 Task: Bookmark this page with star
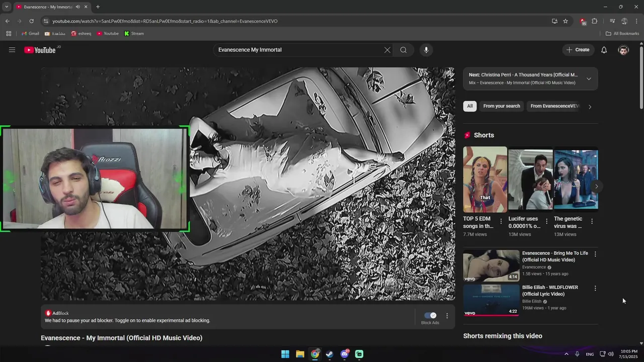pyautogui.click(x=566, y=21)
